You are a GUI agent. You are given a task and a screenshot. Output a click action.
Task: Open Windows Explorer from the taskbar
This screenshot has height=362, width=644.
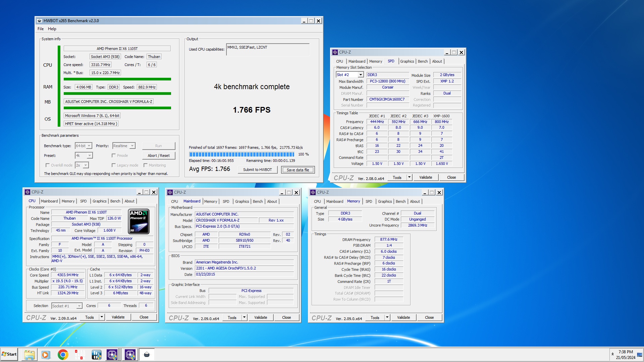click(29, 355)
